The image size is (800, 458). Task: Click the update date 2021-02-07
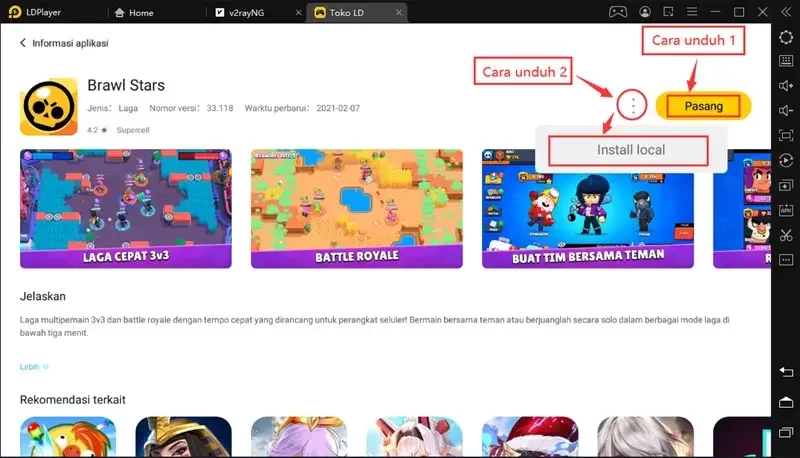pyautogui.click(x=338, y=108)
